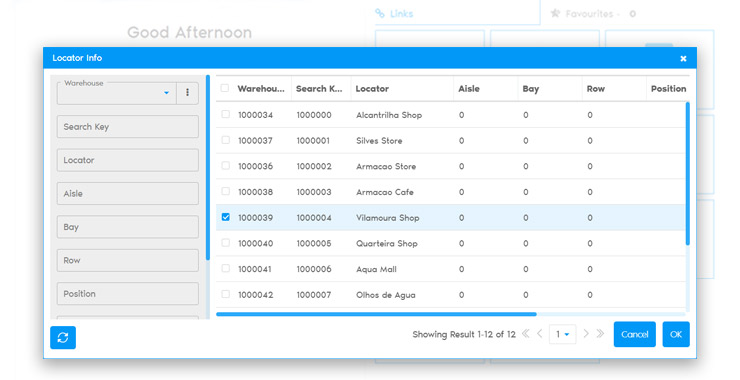This screenshot has height=380, width=740.
Task: Click the Links chain icon
Action: coord(380,13)
